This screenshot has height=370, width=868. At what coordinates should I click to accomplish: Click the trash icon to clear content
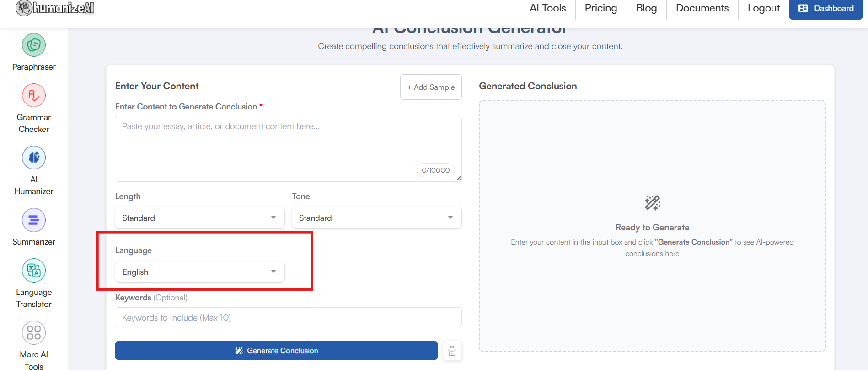tap(452, 351)
